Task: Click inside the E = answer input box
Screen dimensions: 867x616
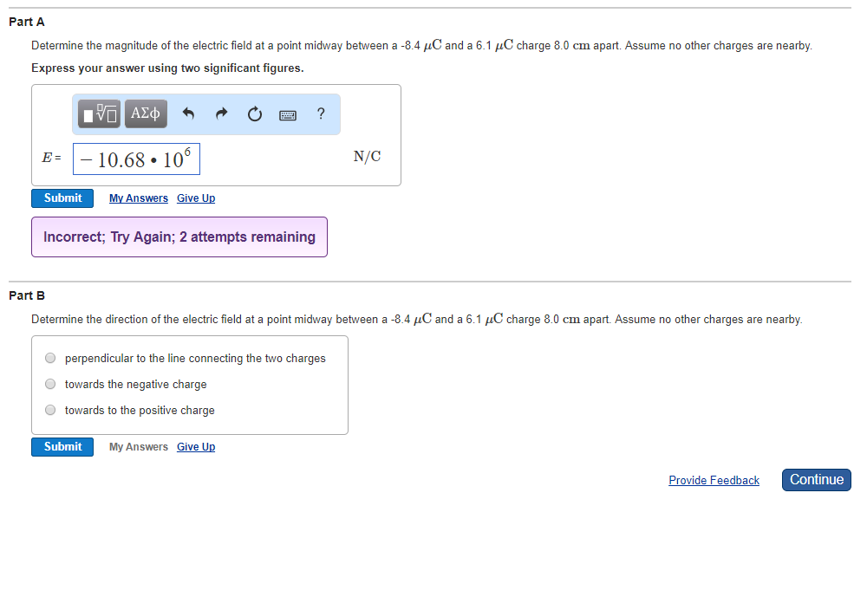Action: pyautogui.click(x=136, y=159)
